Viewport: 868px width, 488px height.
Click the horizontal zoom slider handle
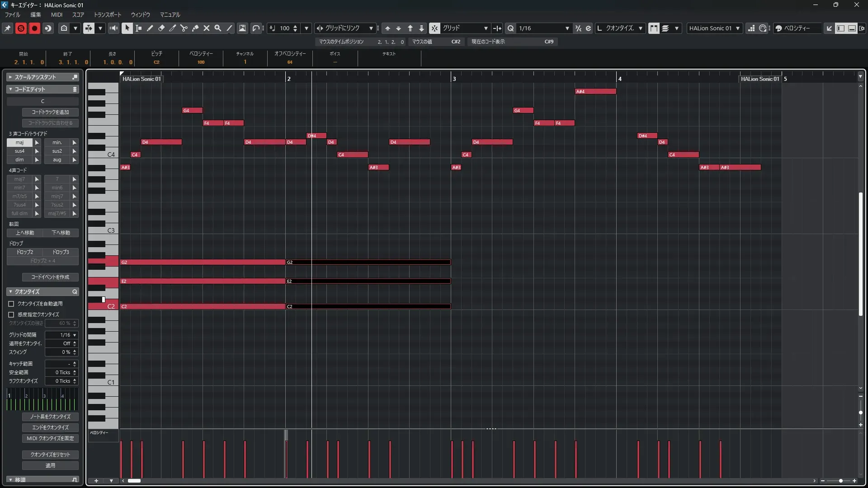tap(840, 481)
